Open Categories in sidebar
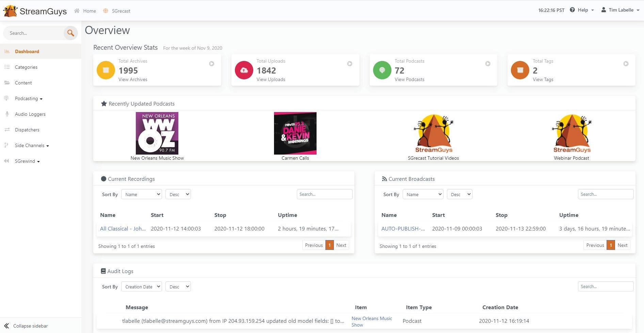The image size is (644, 333). point(26,67)
